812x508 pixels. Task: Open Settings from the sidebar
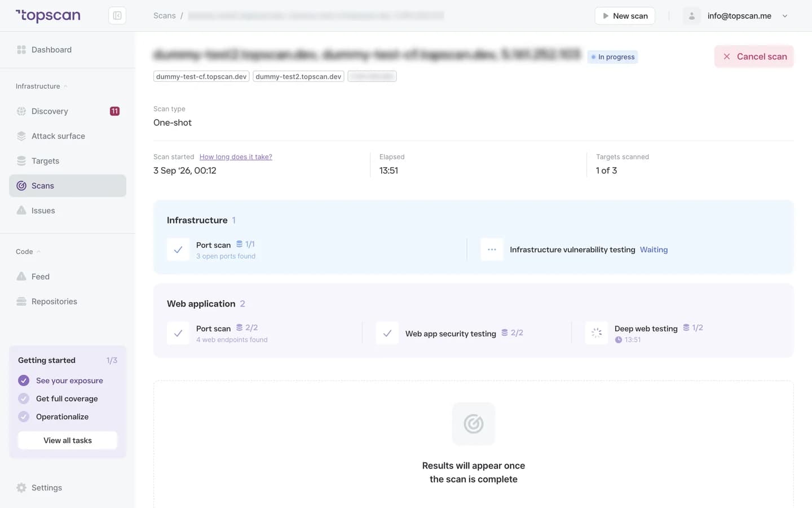click(x=68, y=488)
